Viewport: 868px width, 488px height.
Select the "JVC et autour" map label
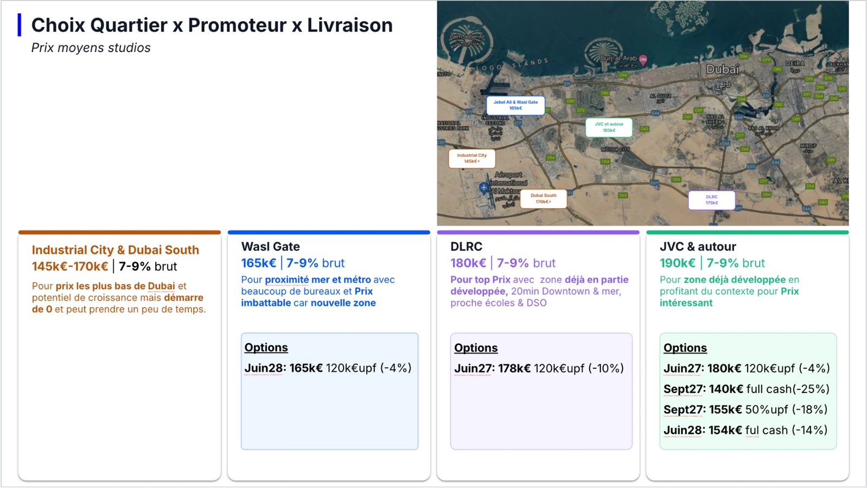pyautogui.click(x=609, y=127)
